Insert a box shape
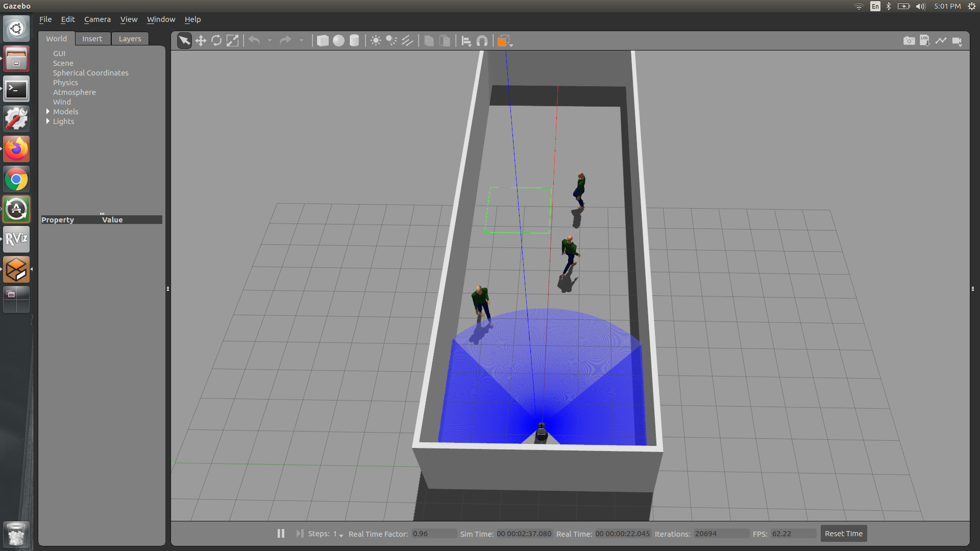The image size is (980, 551). [323, 41]
